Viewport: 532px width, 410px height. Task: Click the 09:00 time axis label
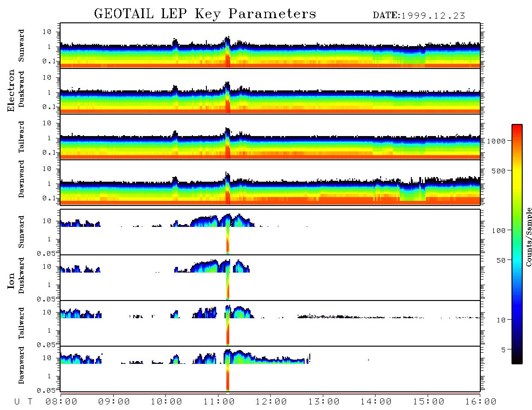point(114,402)
